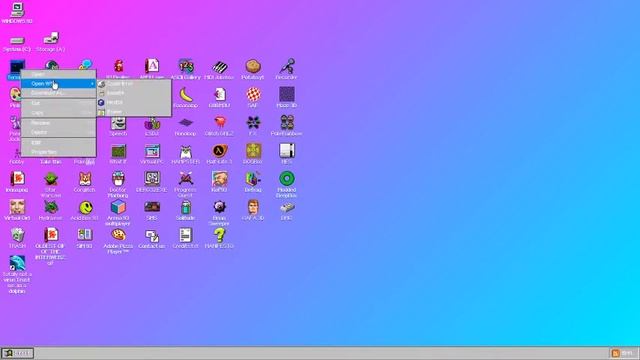Screen dimensions: 640x360
Task: Open the Credits.txt file icon
Action: pos(186,238)
